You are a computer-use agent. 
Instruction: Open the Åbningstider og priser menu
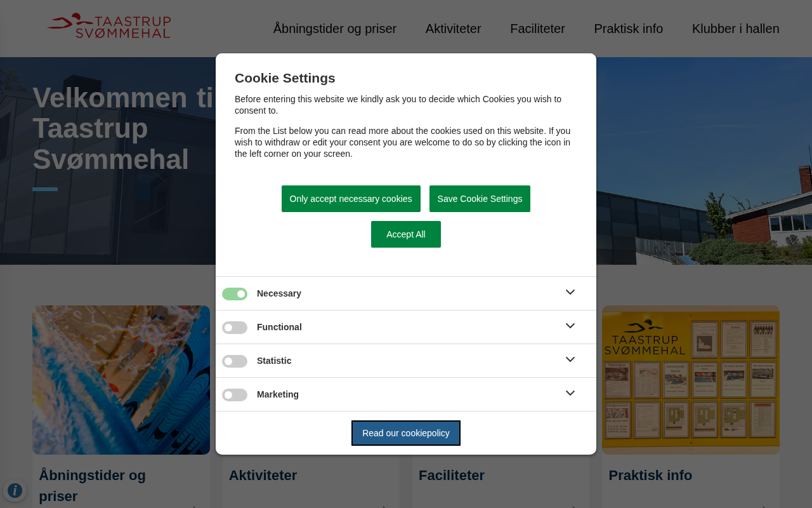click(335, 29)
